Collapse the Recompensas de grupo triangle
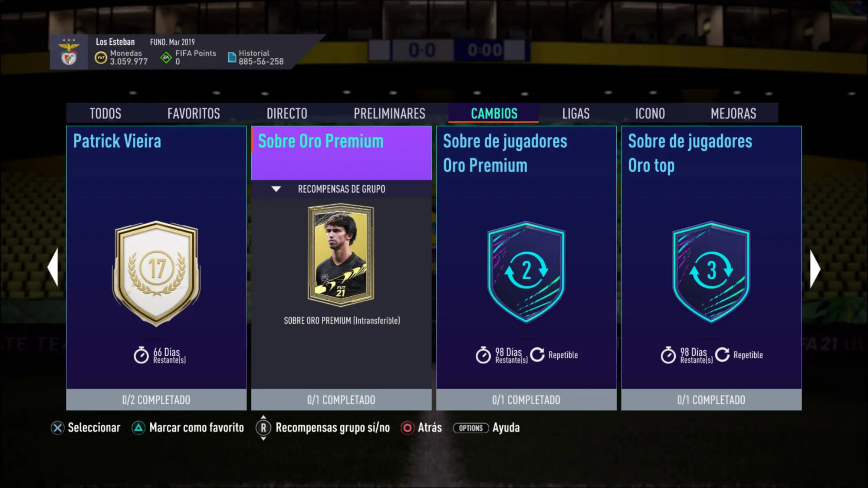868x488 pixels. pyautogui.click(x=276, y=189)
